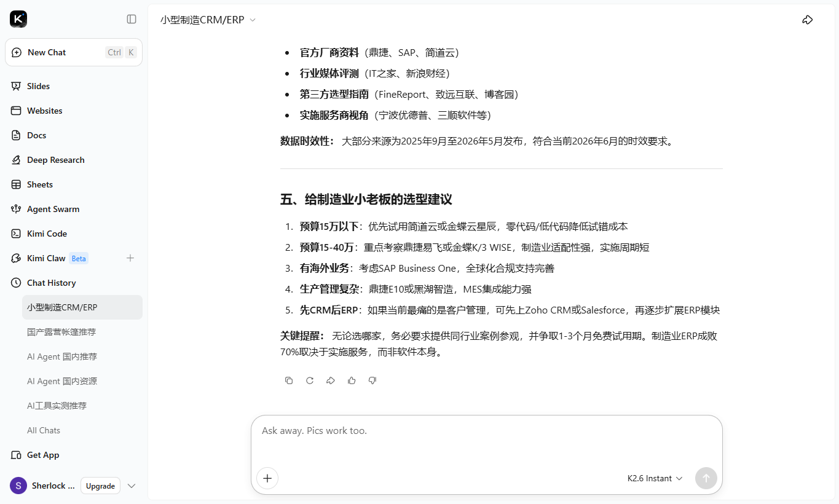This screenshot has height=504, width=839.
Task: Expand the account menu chevron
Action: pyautogui.click(x=132, y=486)
